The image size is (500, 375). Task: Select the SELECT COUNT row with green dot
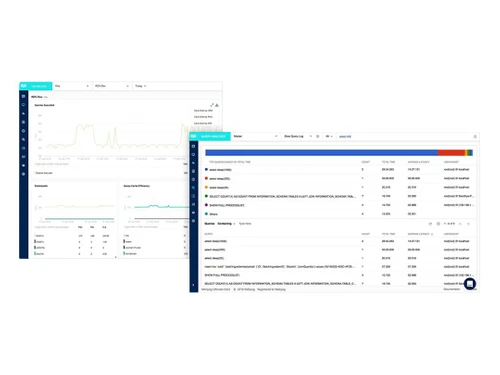(x=339, y=196)
